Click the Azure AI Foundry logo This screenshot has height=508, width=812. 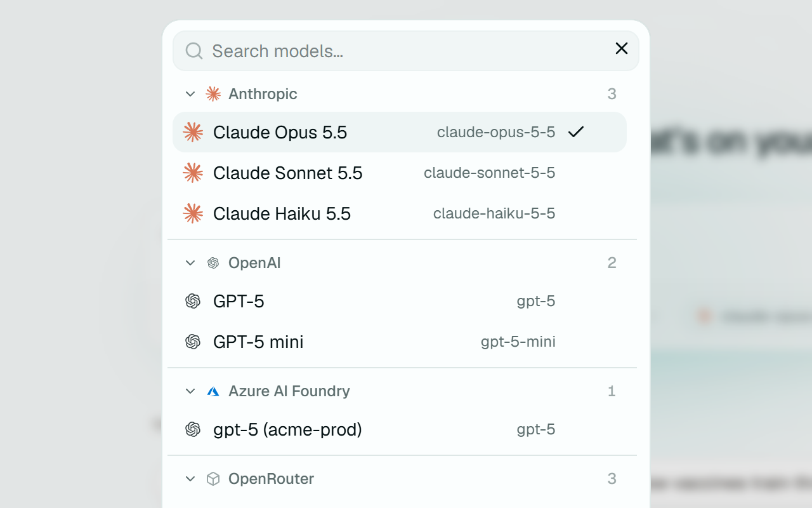click(213, 391)
